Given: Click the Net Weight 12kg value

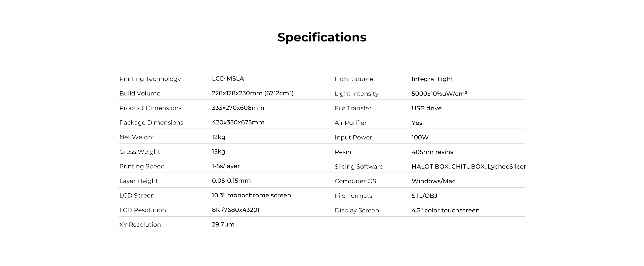Looking at the screenshot, I should point(218,137).
